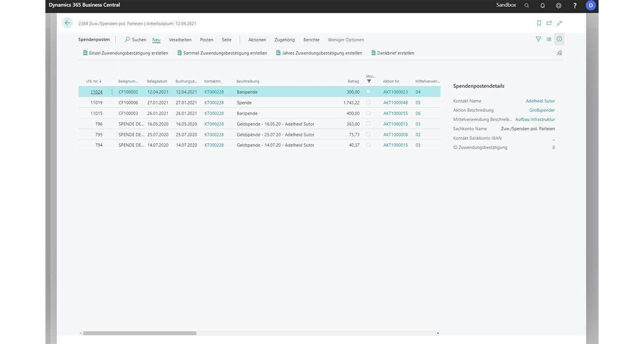Enable Storno for entry 11019 Spende
This screenshot has height=344, width=644.
click(368, 102)
